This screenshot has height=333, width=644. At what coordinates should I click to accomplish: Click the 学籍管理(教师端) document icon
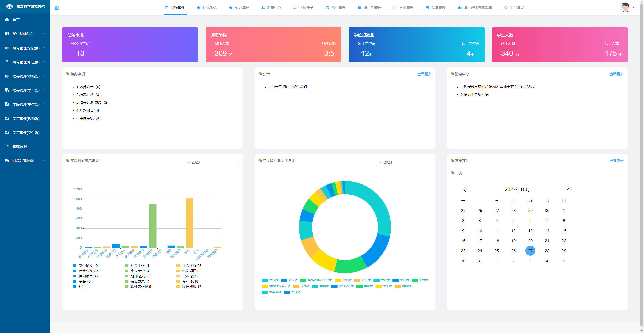pos(7,118)
